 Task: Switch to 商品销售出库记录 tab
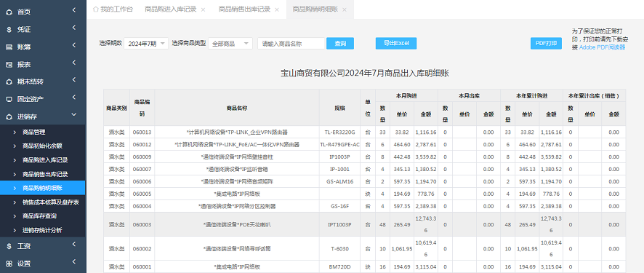[244, 9]
